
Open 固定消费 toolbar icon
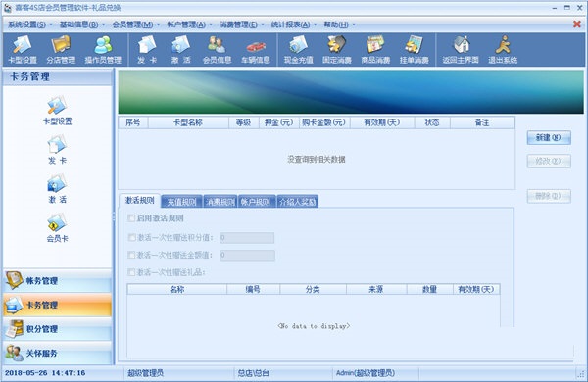(x=337, y=50)
